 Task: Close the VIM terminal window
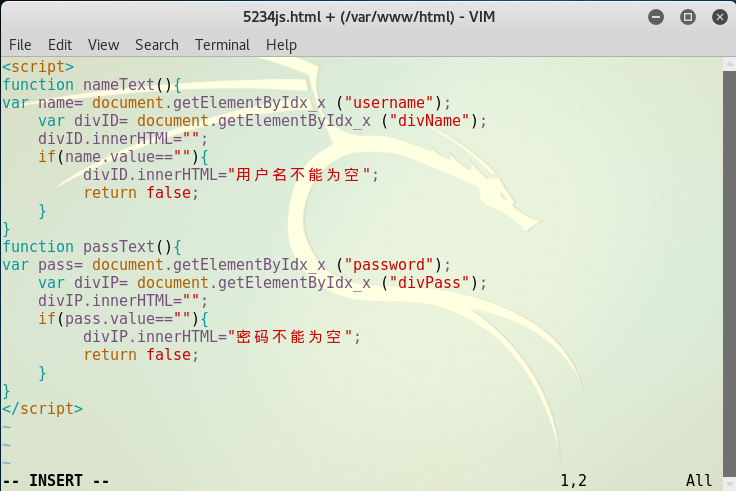[x=720, y=17]
